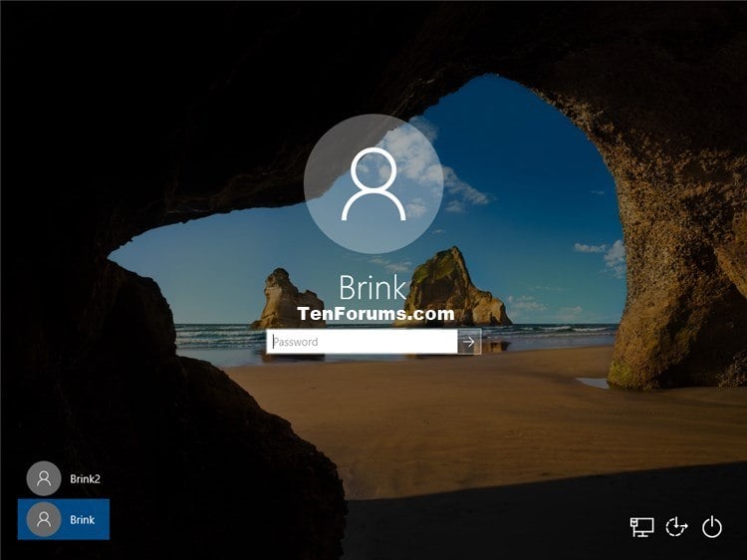747x560 pixels.
Task: Select the Brink user in account list
Action: pos(64,519)
